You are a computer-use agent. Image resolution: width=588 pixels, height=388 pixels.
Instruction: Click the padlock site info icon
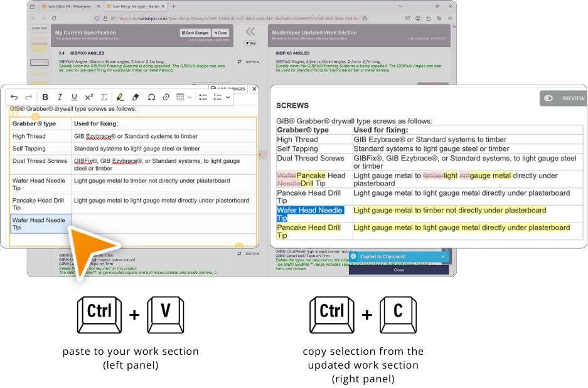coord(105,18)
